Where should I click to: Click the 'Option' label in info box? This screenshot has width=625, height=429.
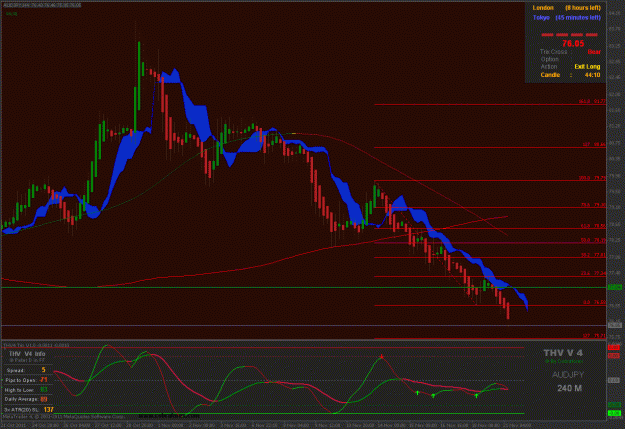550,59
